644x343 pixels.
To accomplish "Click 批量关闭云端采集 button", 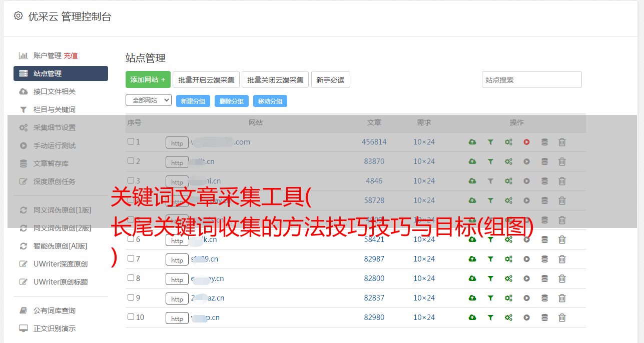I will coord(275,79).
